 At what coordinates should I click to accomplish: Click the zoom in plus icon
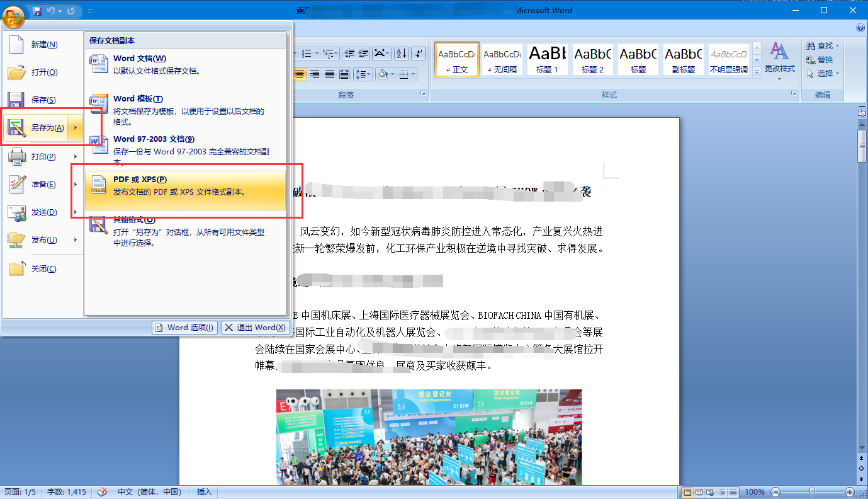[x=850, y=492]
